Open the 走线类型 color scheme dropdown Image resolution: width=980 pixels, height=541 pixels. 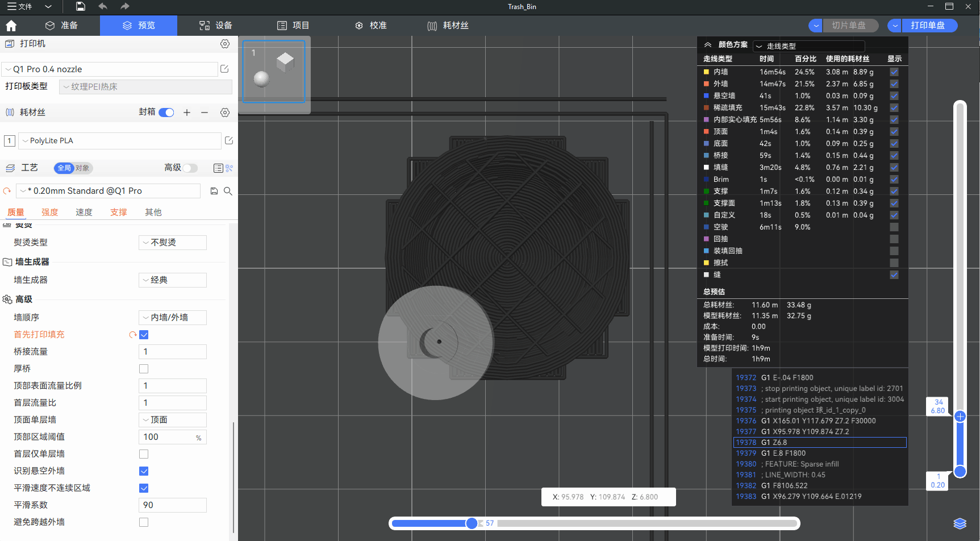[808, 46]
